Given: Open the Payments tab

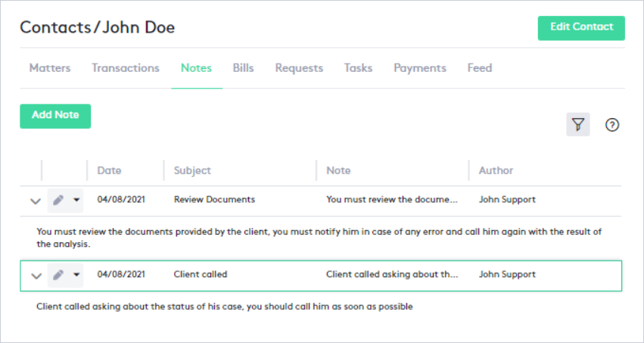Looking at the screenshot, I should coord(420,68).
